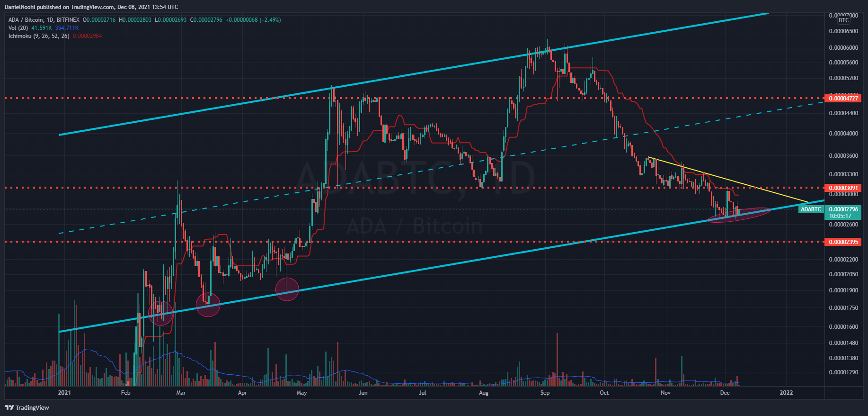This screenshot has width=868, height=416.
Task: Click the Jul label on time axis
Action: coord(422,393)
